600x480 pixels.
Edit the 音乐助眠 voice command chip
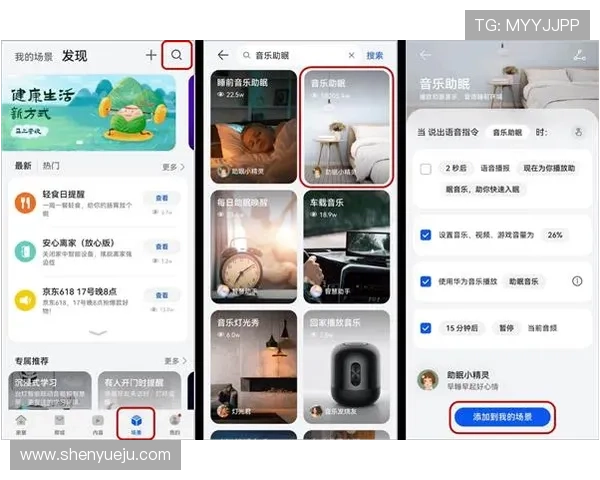507,132
